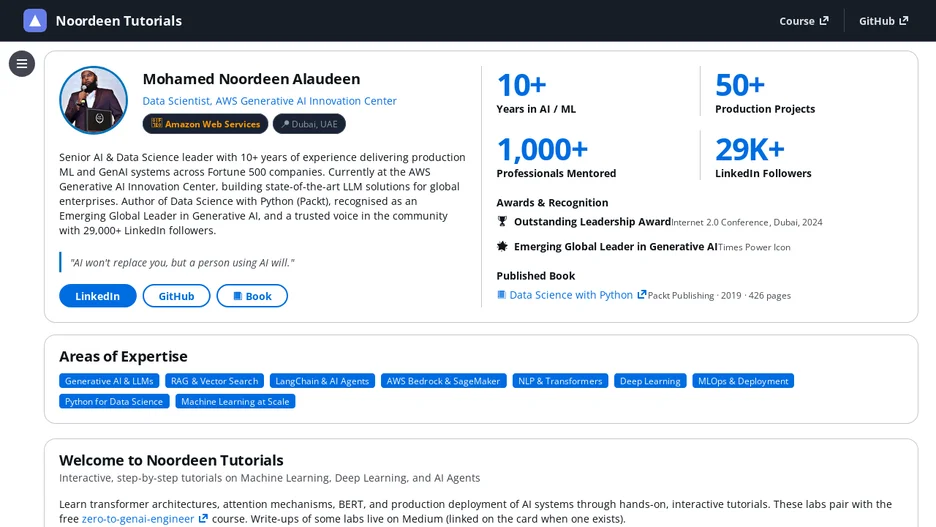Image resolution: width=936 pixels, height=527 pixels.
Task: Select the MLOps & Deployment tag
Action: (x=743, y=381)
